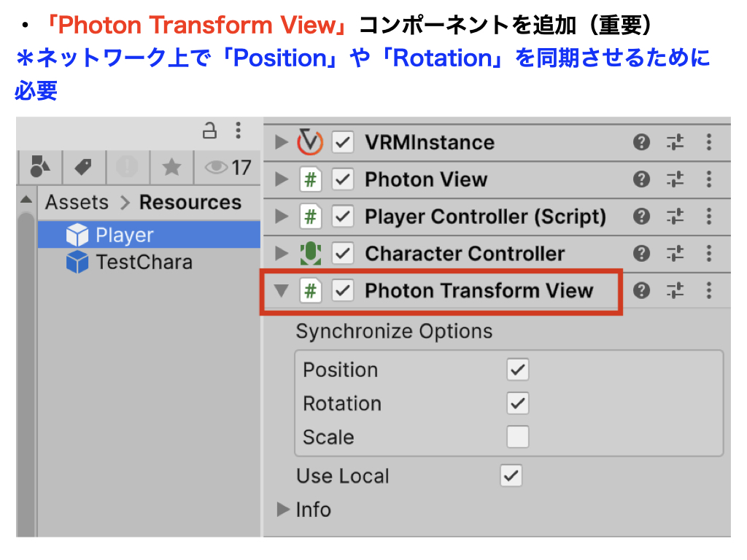The width and height of the screenshot is (747, 560).
Task: Open Photon Transform View options menu
Action: click(709, 290)
